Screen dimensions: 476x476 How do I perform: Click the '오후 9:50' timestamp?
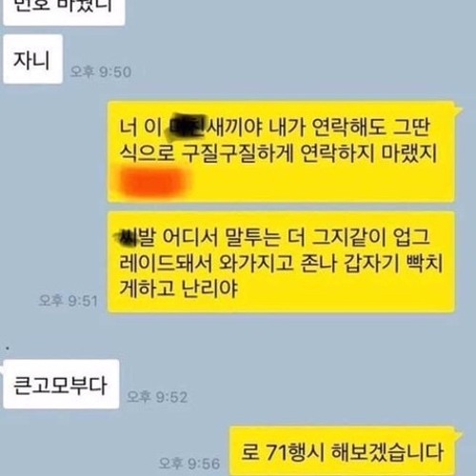pos(100,72)
